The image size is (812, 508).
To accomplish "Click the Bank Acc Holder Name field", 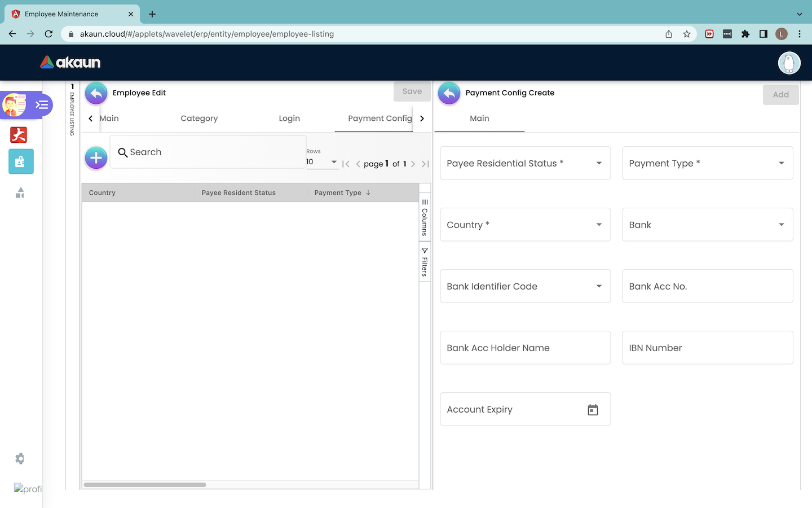I will [525, 348].
